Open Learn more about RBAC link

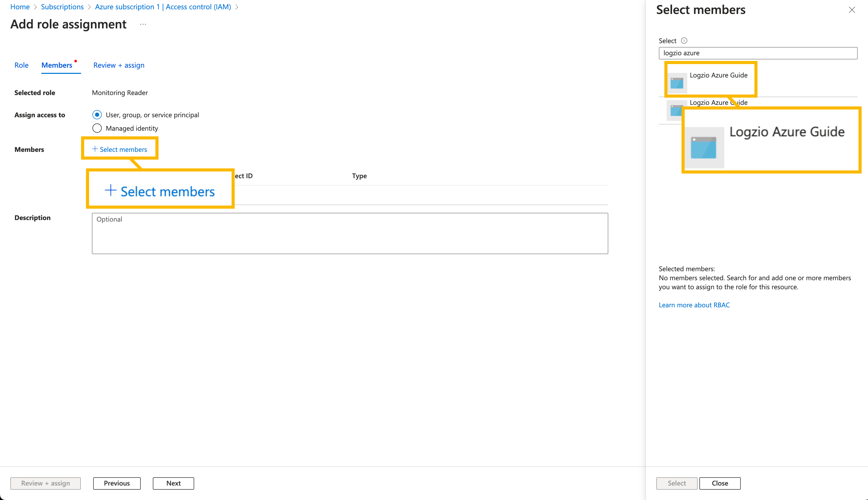[x=694, y=305]
